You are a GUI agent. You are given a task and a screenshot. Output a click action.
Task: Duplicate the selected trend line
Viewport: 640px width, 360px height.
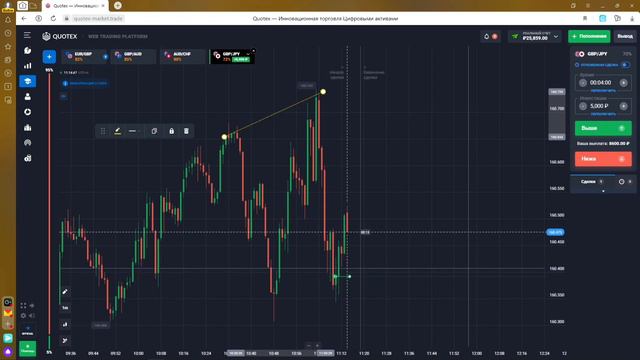[154, 131]
